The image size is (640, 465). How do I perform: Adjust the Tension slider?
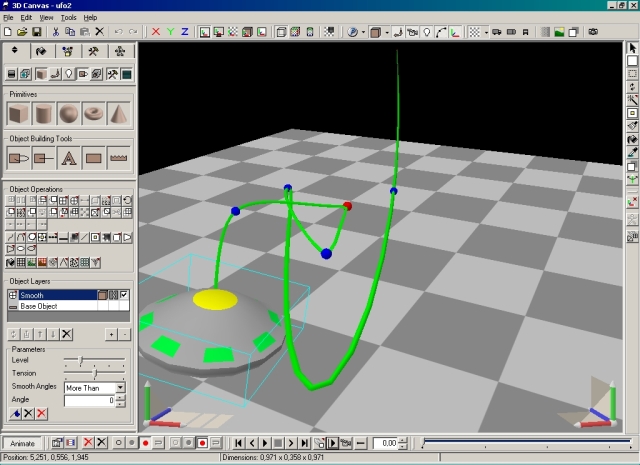point(94,373)
